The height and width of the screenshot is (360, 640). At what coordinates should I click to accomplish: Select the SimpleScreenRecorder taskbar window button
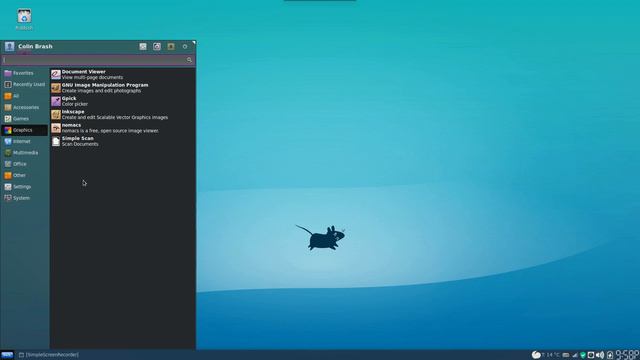tap(49, 355)
